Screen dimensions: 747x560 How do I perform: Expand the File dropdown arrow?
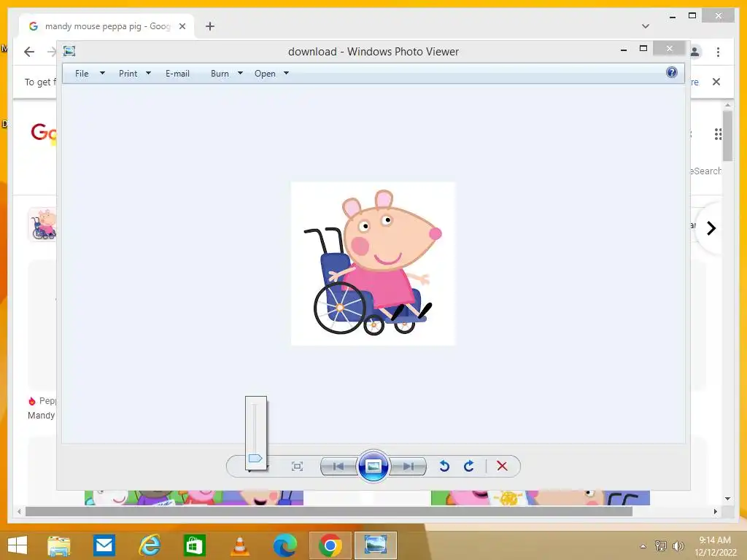(102, 74)
